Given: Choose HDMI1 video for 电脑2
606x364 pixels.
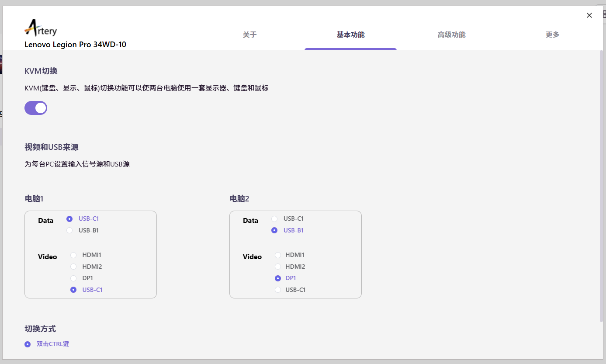Looking at the screenshot, I should coord(278,255).
